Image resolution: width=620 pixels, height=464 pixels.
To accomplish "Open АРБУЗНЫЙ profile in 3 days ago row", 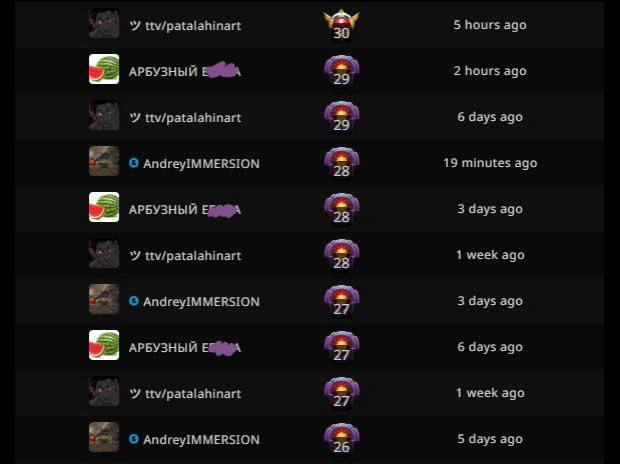I will (x=185, y=210).
